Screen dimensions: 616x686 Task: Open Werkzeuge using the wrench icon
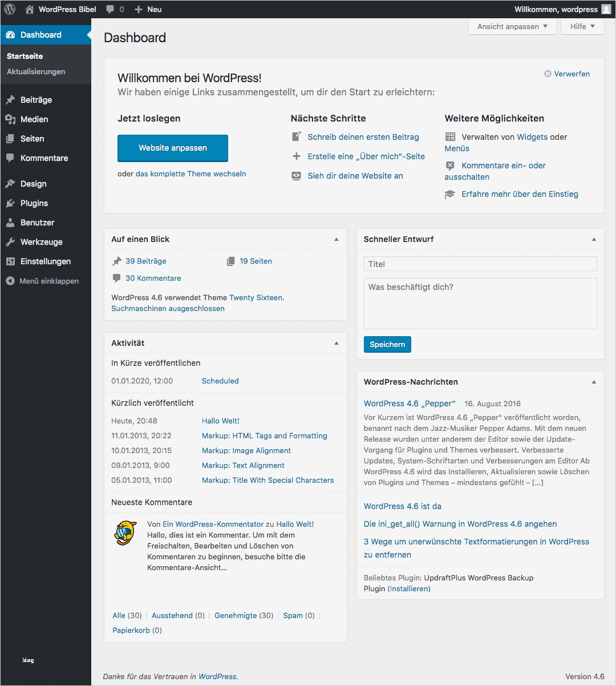tap(10, 241)
